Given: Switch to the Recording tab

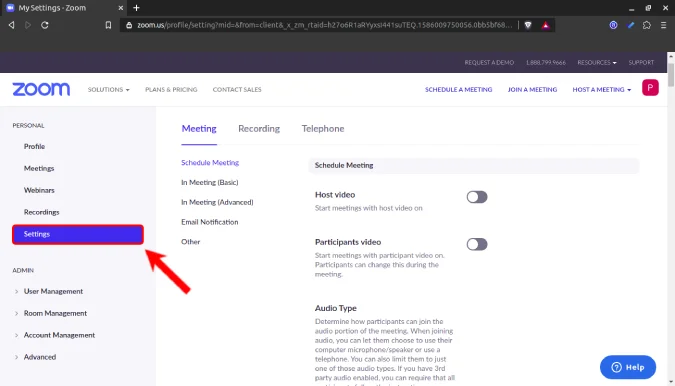Looking at the screenshot, I should pos(259,129).
